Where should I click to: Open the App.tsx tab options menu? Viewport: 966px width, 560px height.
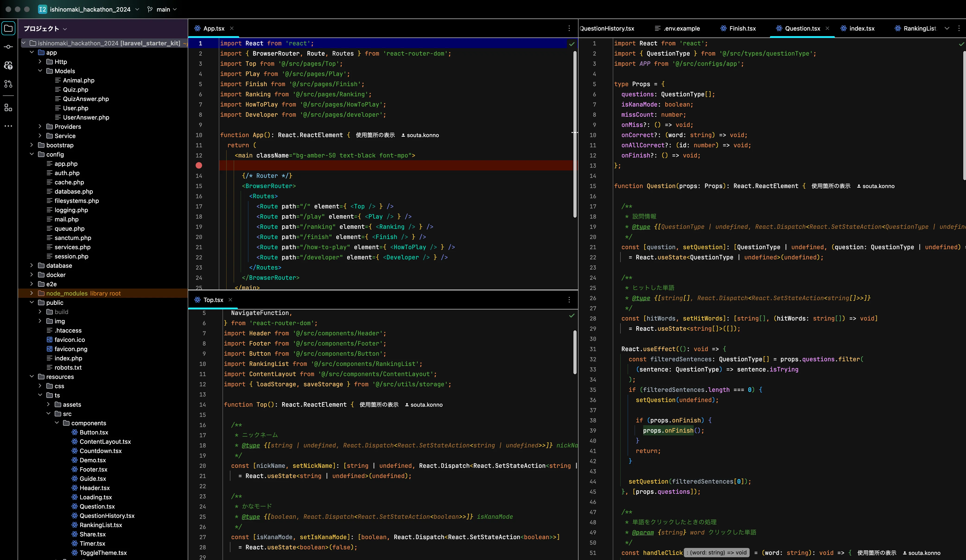coord(569,28)
